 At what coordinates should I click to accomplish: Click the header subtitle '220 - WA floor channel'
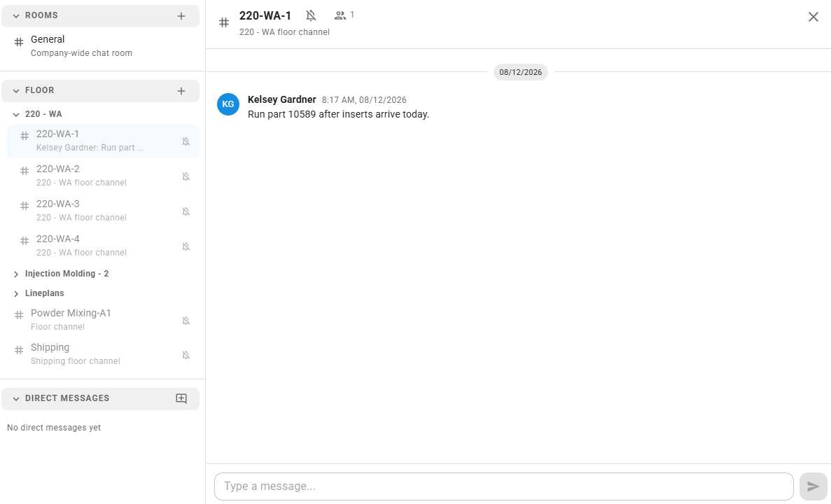coord(285,32)
